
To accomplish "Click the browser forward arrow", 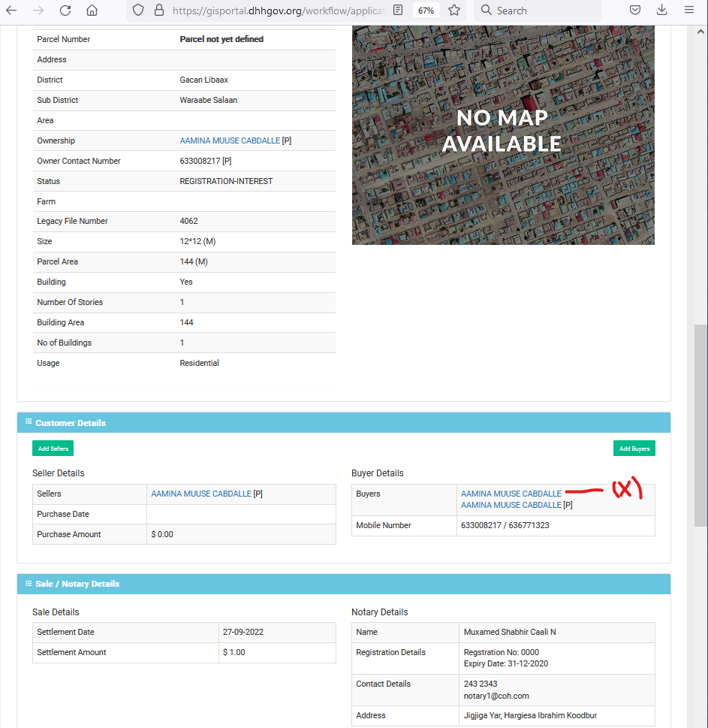I will pyautogui.click(x=38, y=11).
